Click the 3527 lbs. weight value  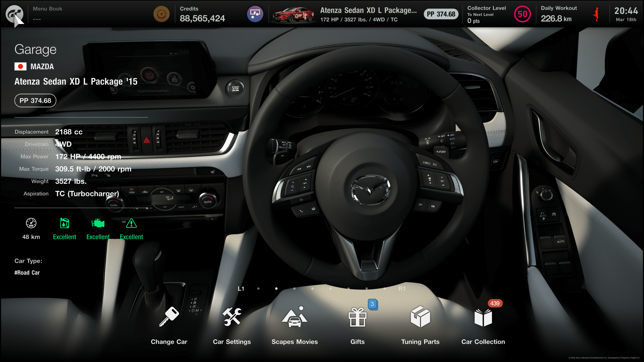click(71, 181)
